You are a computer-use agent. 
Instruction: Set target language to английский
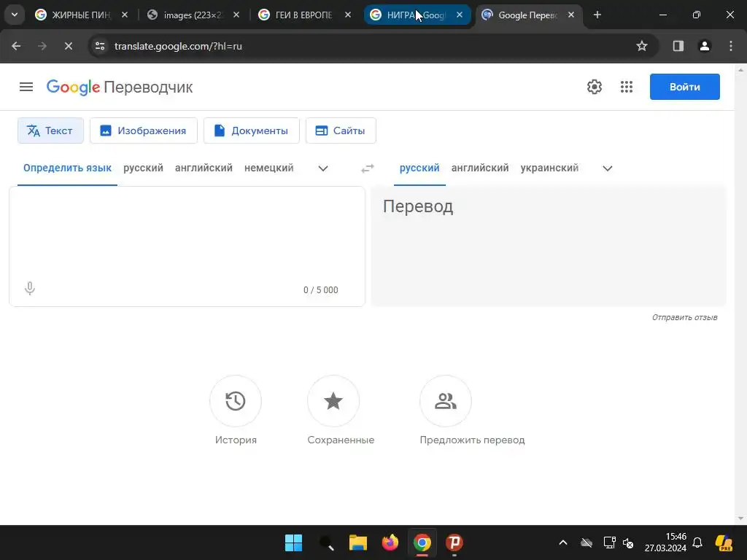click(x=480, y=168)
